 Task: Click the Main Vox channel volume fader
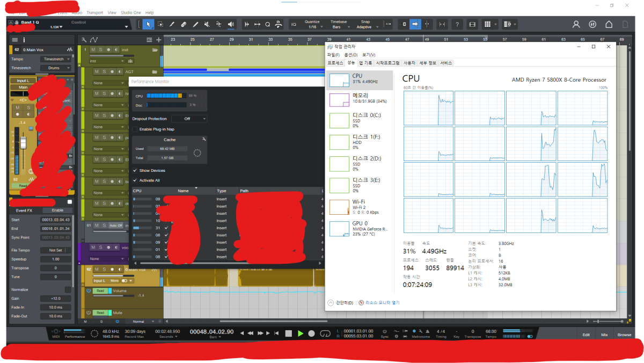(x=23, y=143)
